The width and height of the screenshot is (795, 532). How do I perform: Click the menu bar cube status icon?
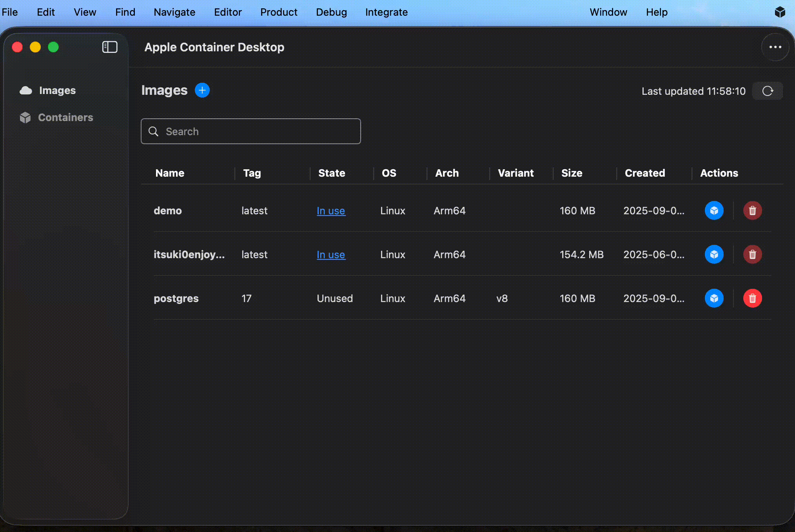(x=780, y=12)
